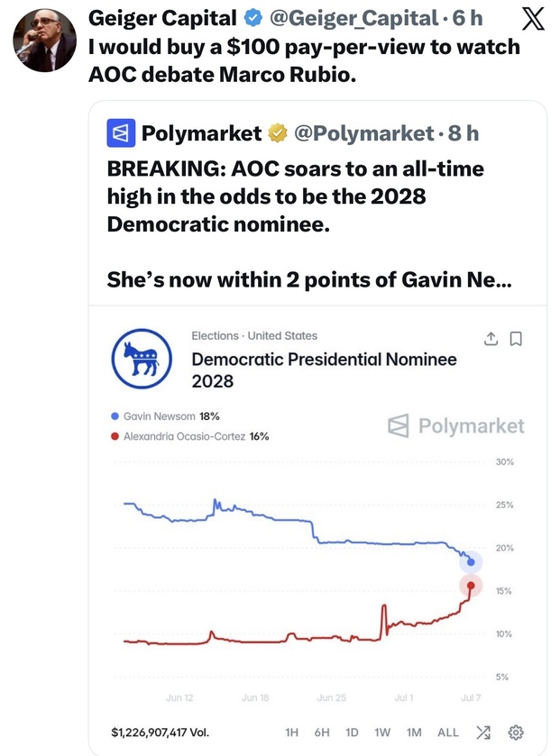Screen dimensions: 560x756
Task: Switch chart to 1W range
Action: point(382,733)
